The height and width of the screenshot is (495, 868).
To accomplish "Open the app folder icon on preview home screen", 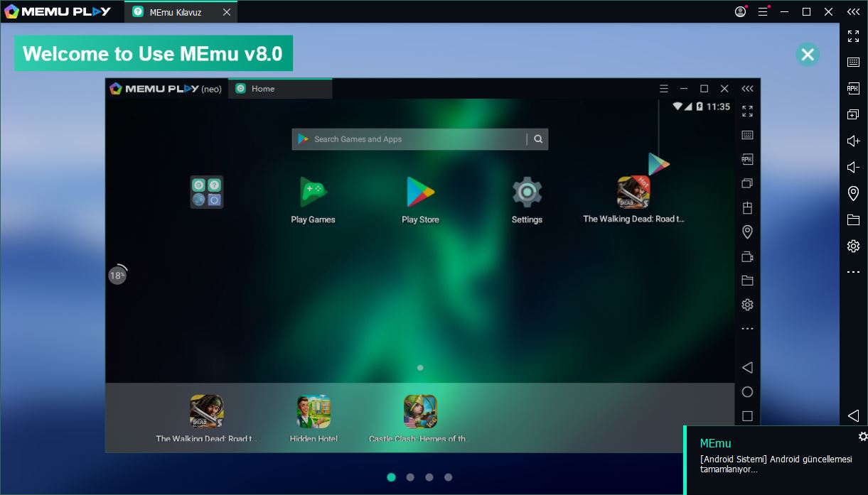I will 207,192.
